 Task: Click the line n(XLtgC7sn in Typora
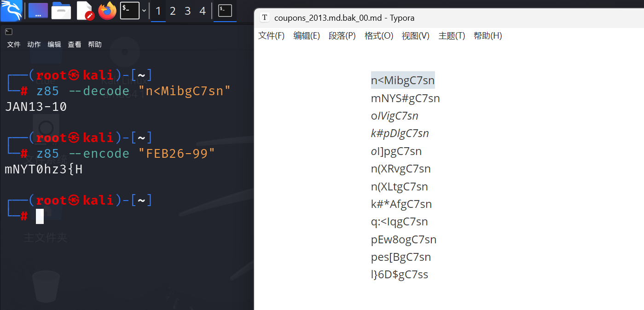(x=400, y=187)
